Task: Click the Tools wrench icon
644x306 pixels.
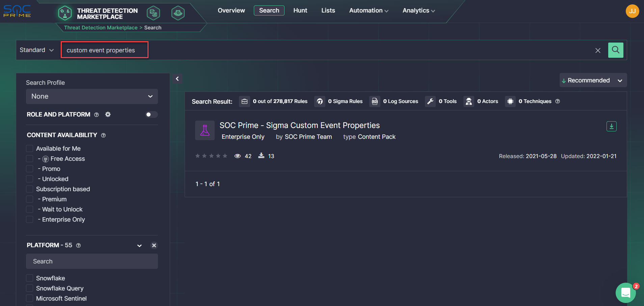Action: pos(430,101)
